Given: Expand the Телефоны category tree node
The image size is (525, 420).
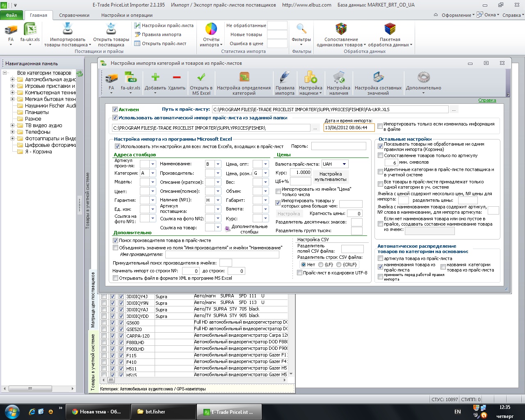Looking at the screenshot, I should (x=12, y=132).
